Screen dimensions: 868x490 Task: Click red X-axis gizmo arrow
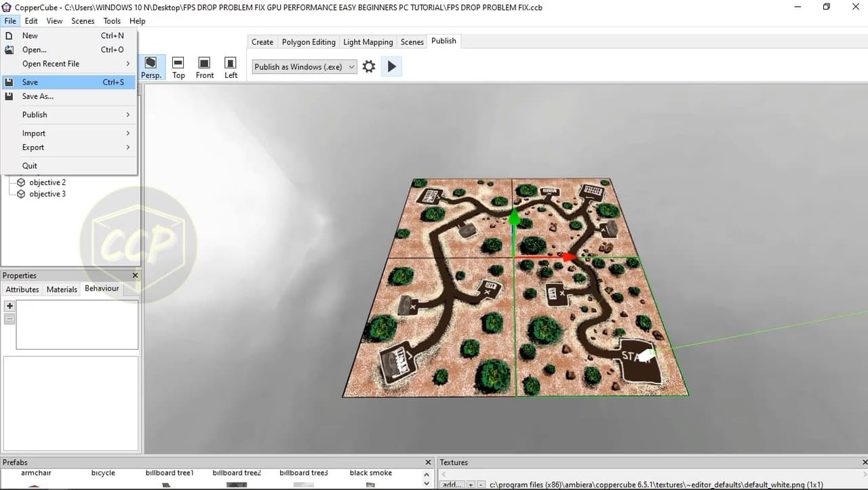pyautogui.click(x=569, y=257)
